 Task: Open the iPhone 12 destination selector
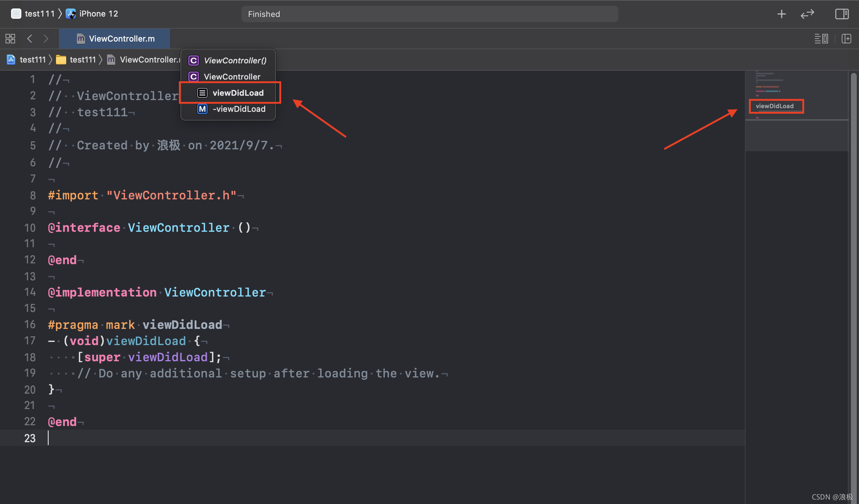[98, 14]
